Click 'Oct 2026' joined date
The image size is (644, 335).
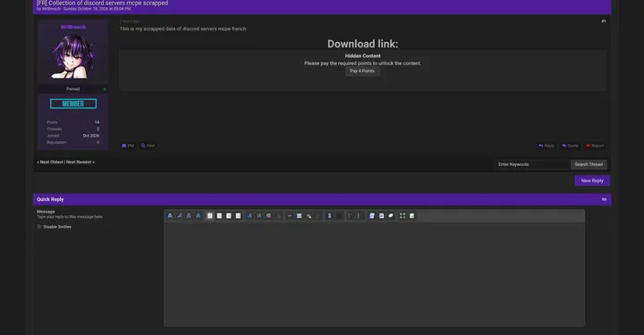point(90,136)
